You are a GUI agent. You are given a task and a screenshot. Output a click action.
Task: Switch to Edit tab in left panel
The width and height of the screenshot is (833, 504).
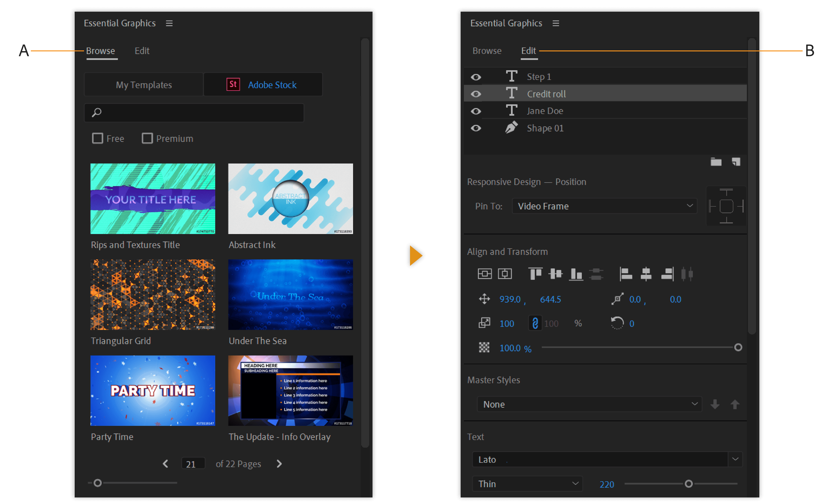tap(142, 51)
